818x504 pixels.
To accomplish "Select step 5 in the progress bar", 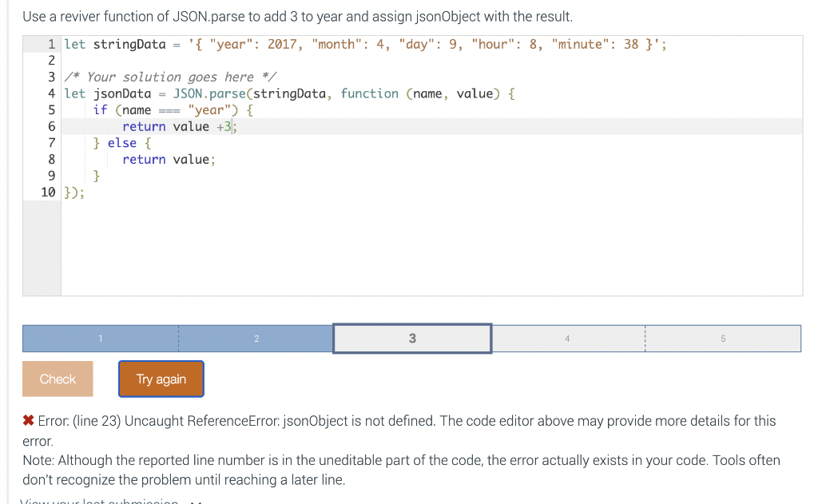I will click(723, 338).
